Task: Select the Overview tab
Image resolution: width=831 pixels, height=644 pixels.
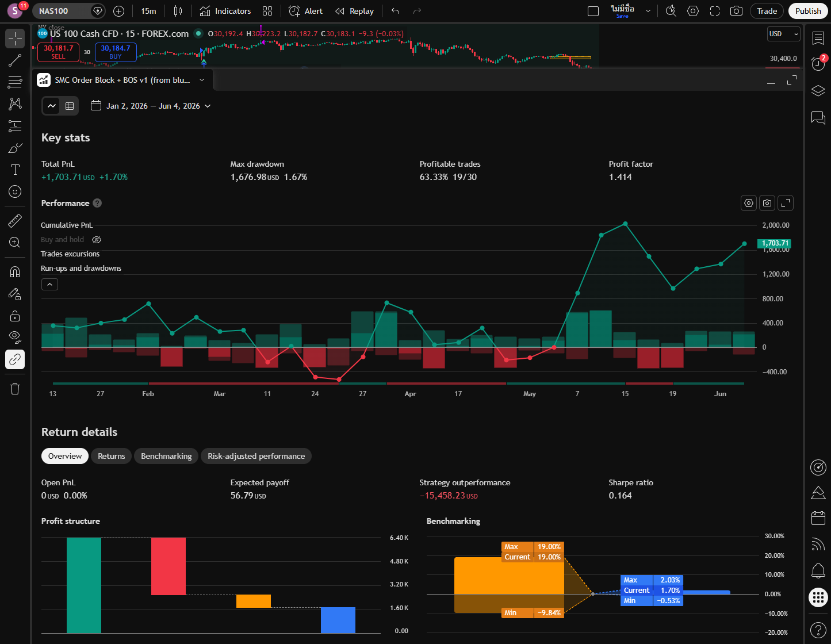Action: pos(65,456)
